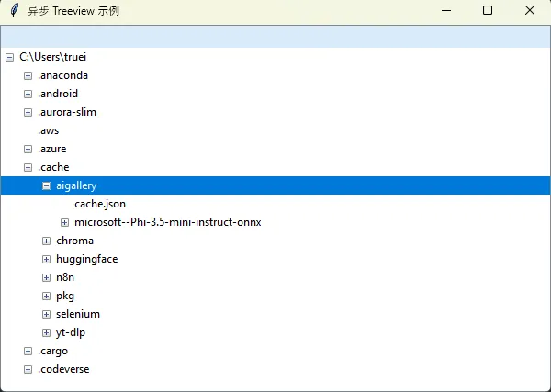Expand the .azure folder
Viewport: 551px width, 392px height.
point(28,149)
